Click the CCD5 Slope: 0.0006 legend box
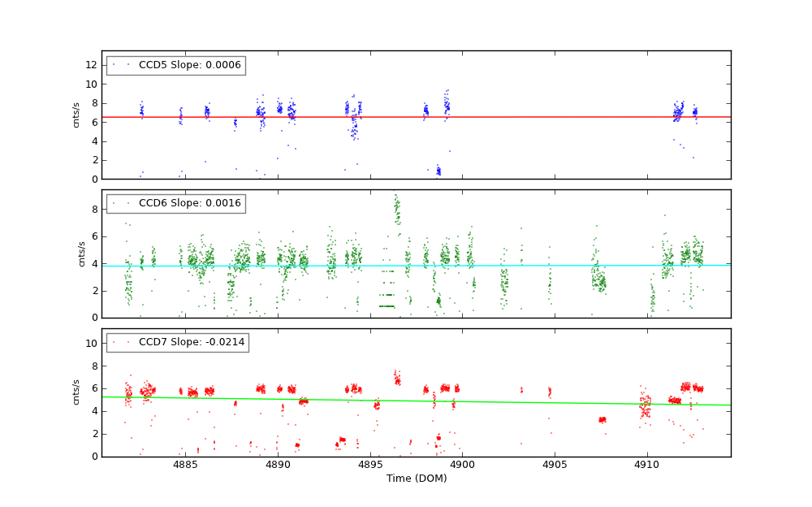Image resolution: width=812 pixels, height=507 pixels. click(175, 65)
